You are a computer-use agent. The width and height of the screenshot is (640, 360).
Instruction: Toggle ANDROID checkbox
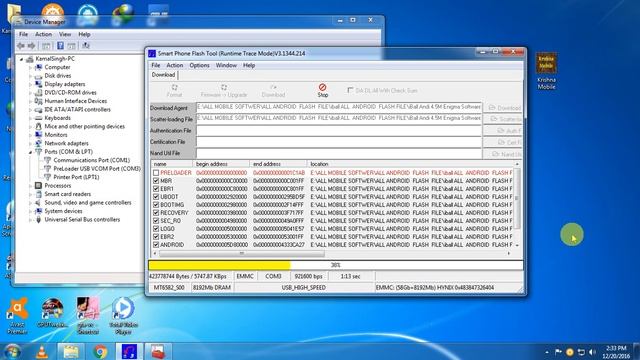[x=156, y=244]
